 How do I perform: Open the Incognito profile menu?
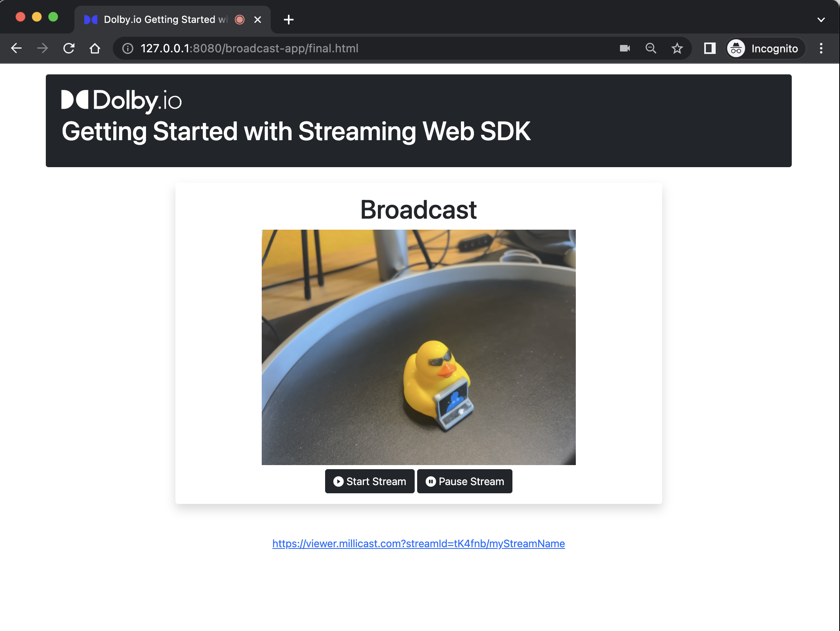[x=766, y=48]
